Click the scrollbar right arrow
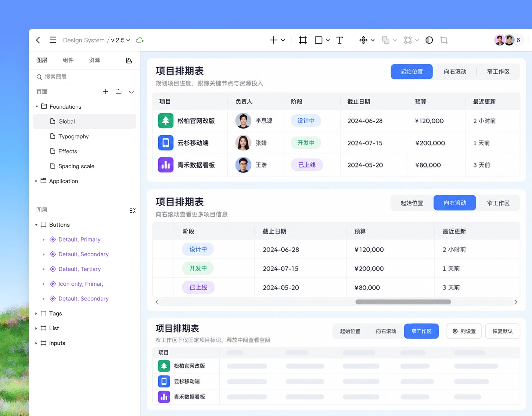This screenshot has height=416, width=532. (516, 302)
